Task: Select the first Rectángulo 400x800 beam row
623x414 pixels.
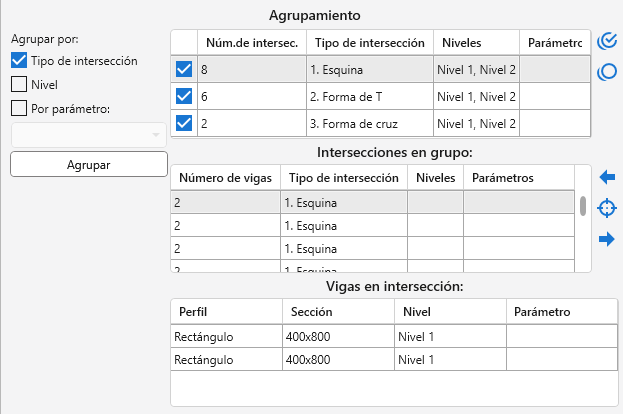Action: click(x=300, y=336)
